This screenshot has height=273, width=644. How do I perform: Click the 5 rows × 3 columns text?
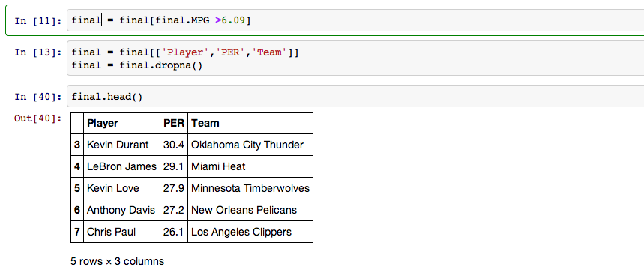(x=117, y=261)
